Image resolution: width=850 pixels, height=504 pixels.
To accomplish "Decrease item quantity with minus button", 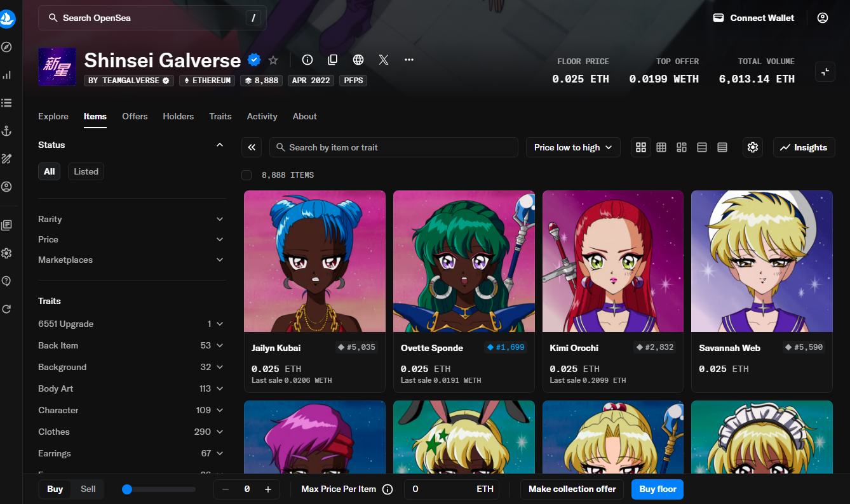I will pos(226,489).
